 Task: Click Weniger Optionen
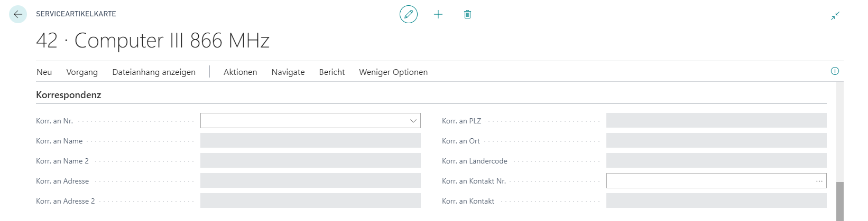393,72
